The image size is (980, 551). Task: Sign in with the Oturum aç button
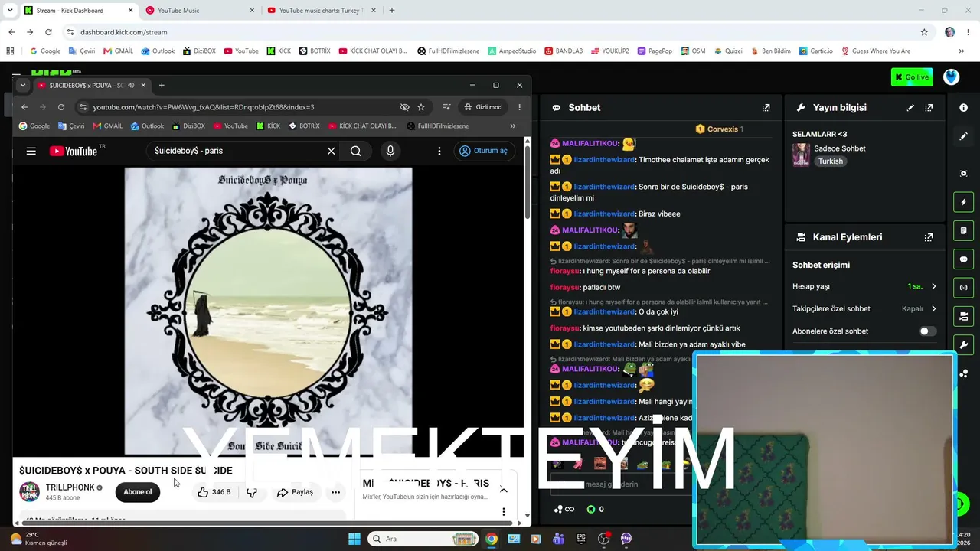click(484, 151)
